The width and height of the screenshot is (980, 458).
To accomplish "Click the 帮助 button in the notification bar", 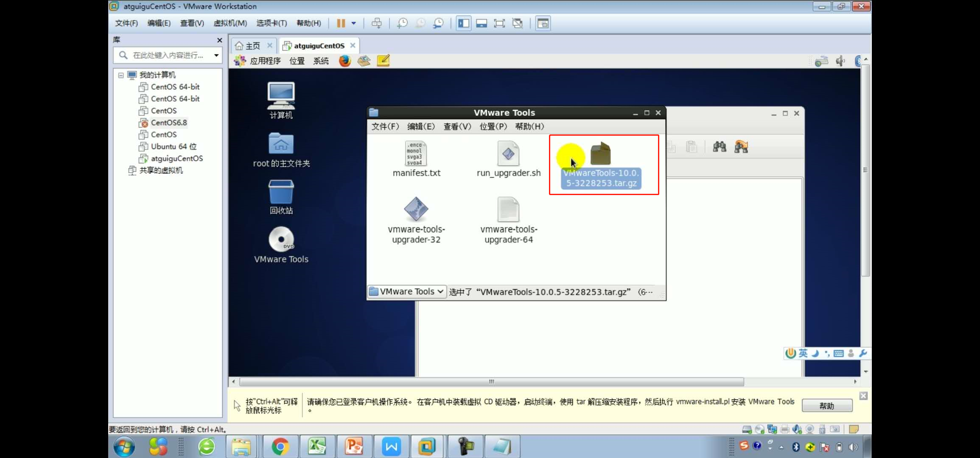I will pos(826,405).
